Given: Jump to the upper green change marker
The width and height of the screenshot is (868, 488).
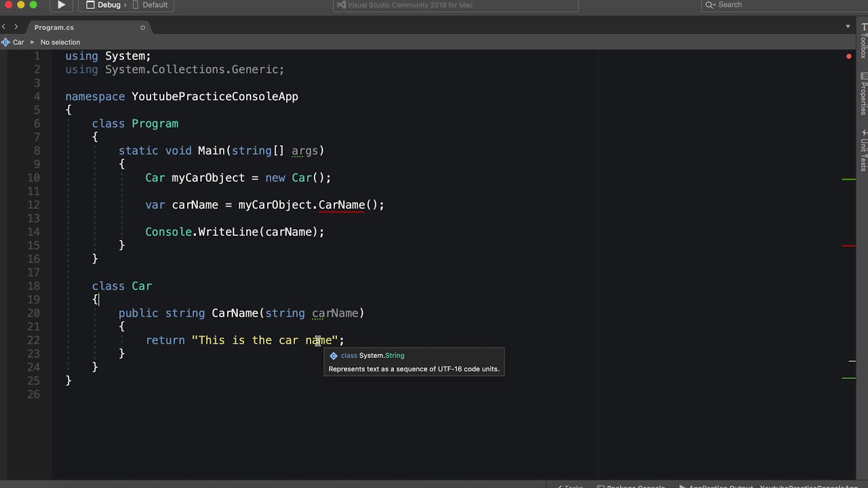Looking at the screenshot, I should click(x=848, y=180).
